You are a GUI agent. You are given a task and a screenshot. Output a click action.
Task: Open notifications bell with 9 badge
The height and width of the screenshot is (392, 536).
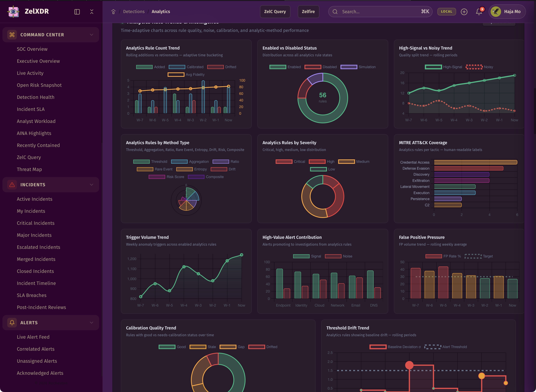[x=479, y=12]
